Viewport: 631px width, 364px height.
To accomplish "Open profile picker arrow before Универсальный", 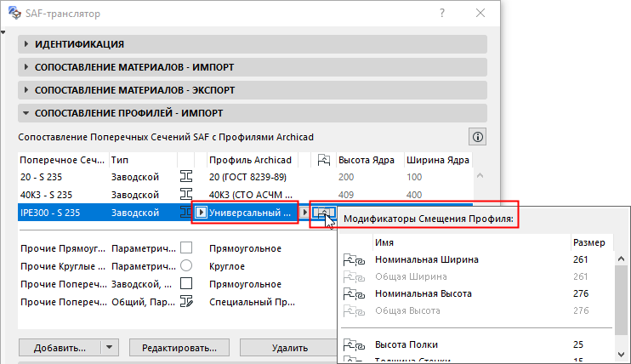I will 201,213.
